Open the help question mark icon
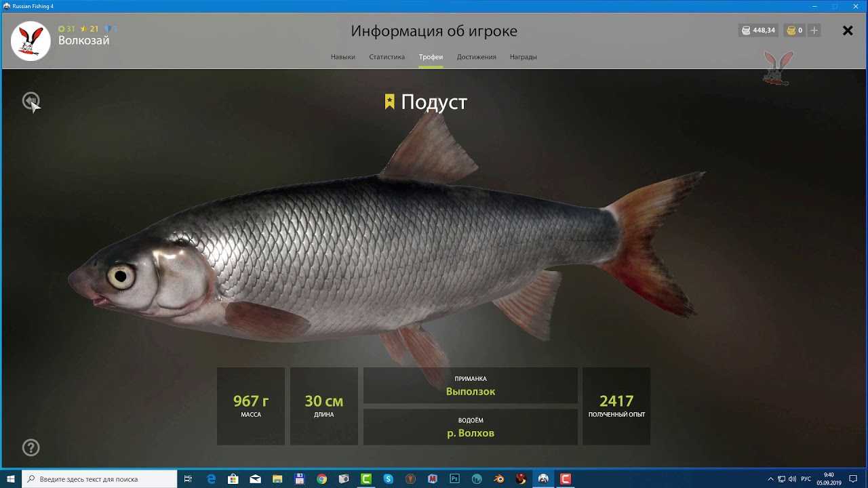This screenshot has width=868, height=488. pos(31,447)
